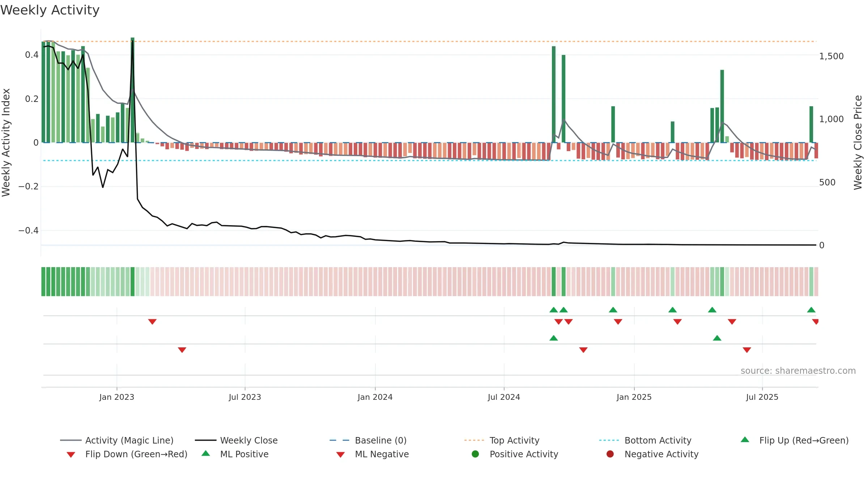Click the lone ML negative marker before Jul 2023

click(182, 350)
